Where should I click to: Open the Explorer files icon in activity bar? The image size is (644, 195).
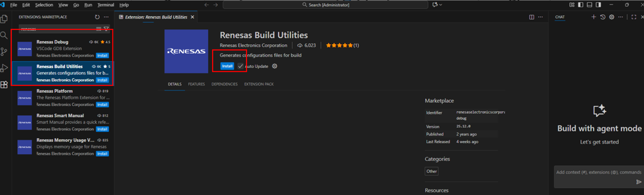point(4,19)
